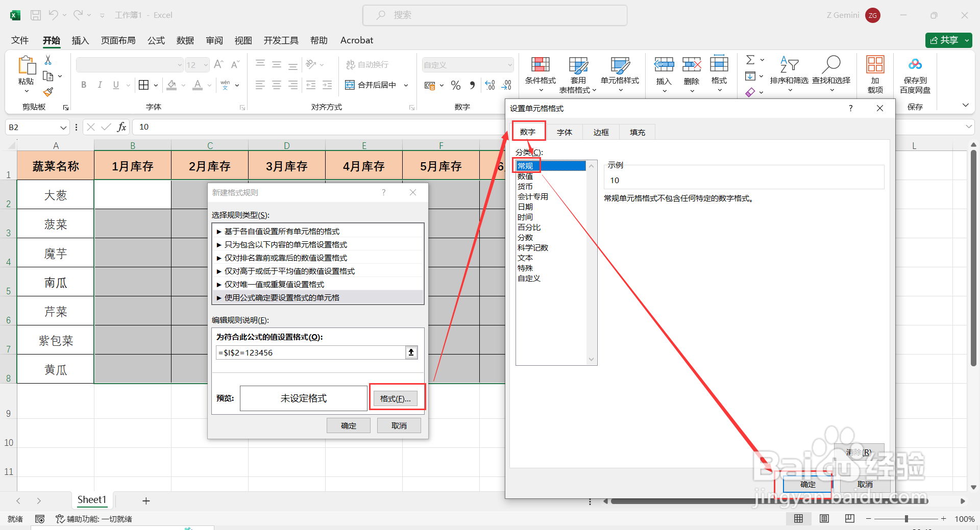Click the Save icon in title bar
The width and height of the screenshot is (980, 530).
click(x=36, y=15)
